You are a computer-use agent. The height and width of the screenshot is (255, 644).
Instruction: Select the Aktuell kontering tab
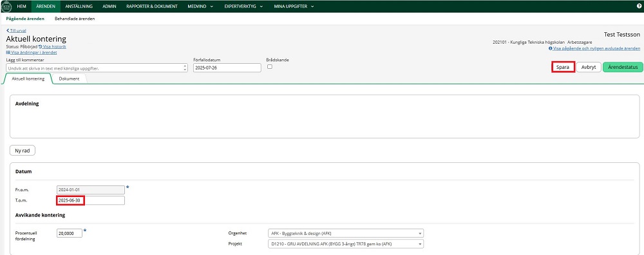pyautogui.click(x=28, y=79)
